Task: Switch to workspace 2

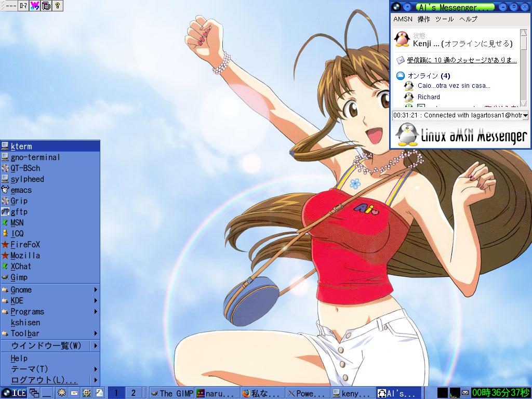Action: [133, 393]
